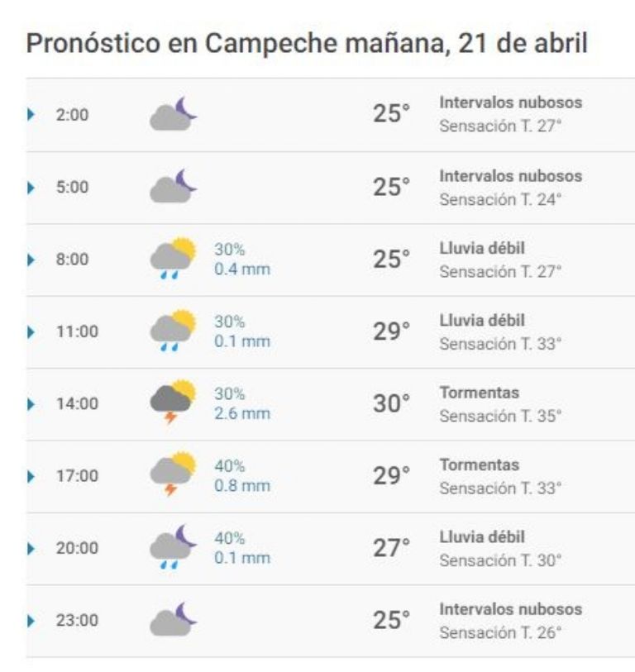Screen dimensions: 635x672
Task: Expand the 14:00 forecast row arrow
Action: click(x=31, y=404)
